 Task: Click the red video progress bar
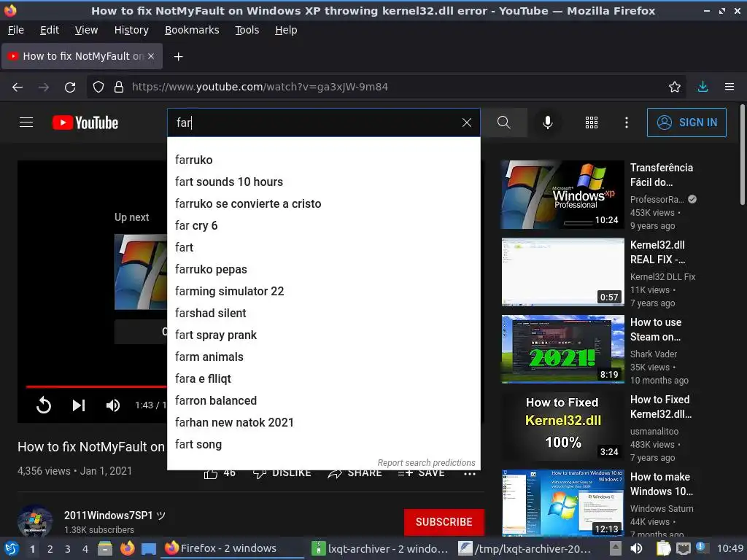(x=96, y=386)
